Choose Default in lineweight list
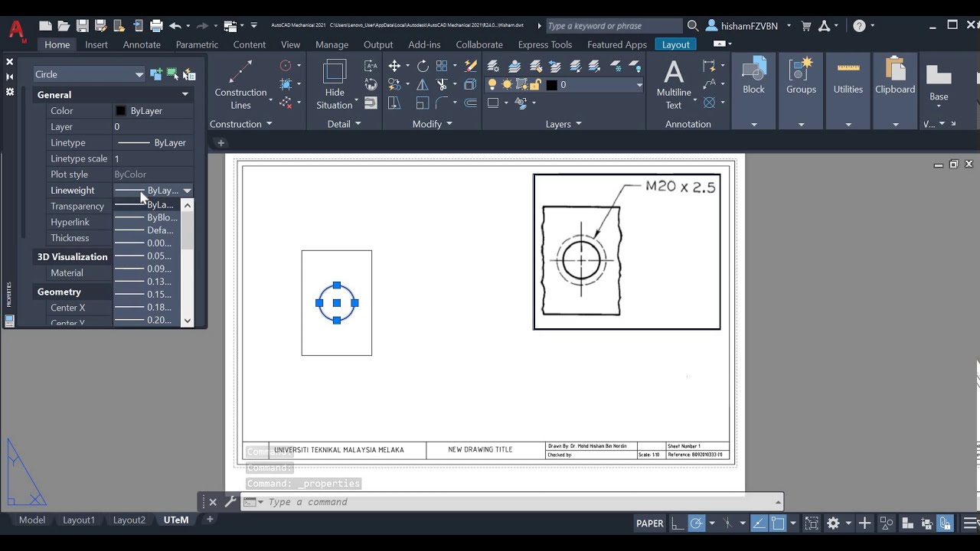The width and height of the screenshot is (980, 551). [x=147, y=230]
